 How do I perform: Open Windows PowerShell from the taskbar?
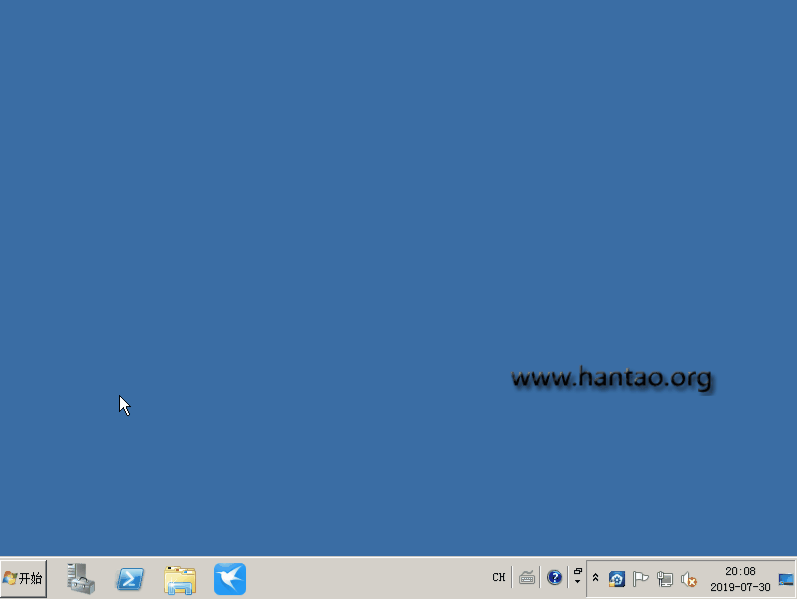point(130,579)
